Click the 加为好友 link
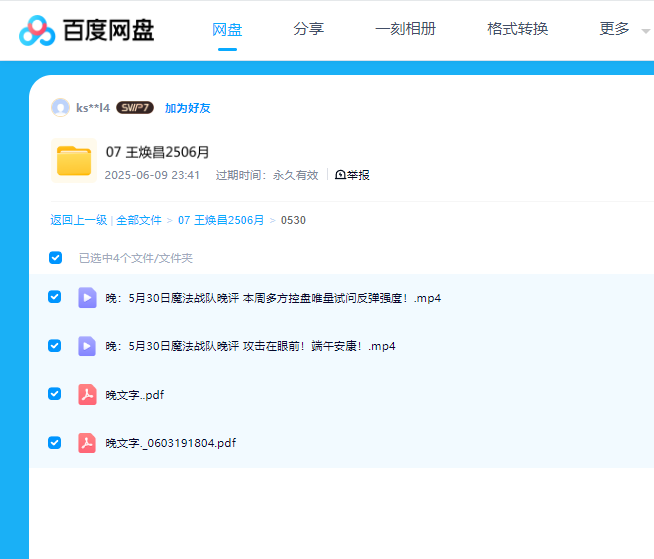The height and width of the screenshot is (559, 654). coord(187,108)
